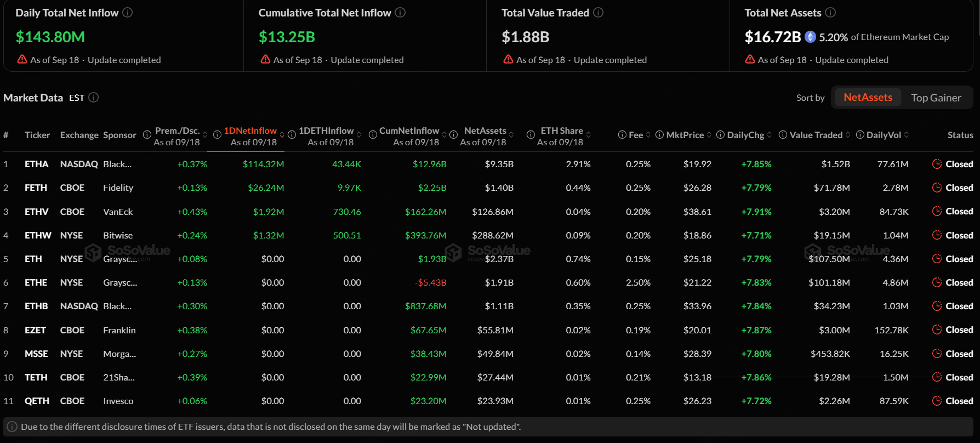The width and height of the screenshot is (980, 443).
Task: Open the FETH ticker row
Action: (36, 188)
